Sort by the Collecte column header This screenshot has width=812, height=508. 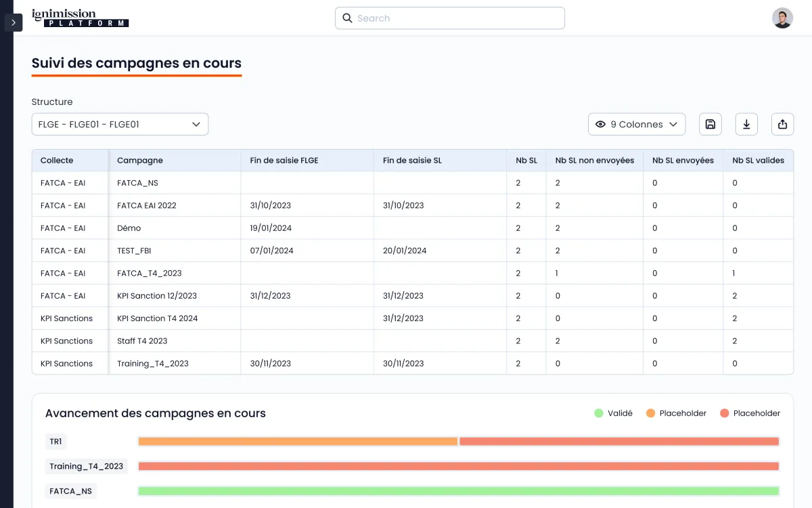(57, 161)
